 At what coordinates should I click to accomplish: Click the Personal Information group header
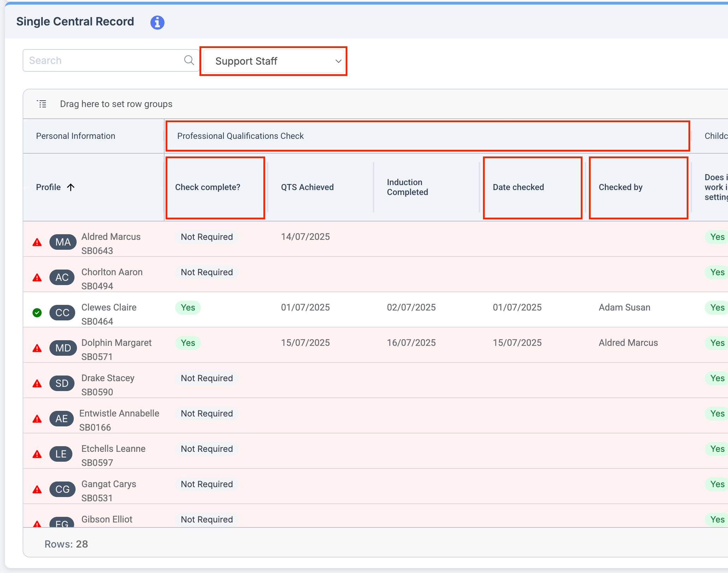coord(76,136)
